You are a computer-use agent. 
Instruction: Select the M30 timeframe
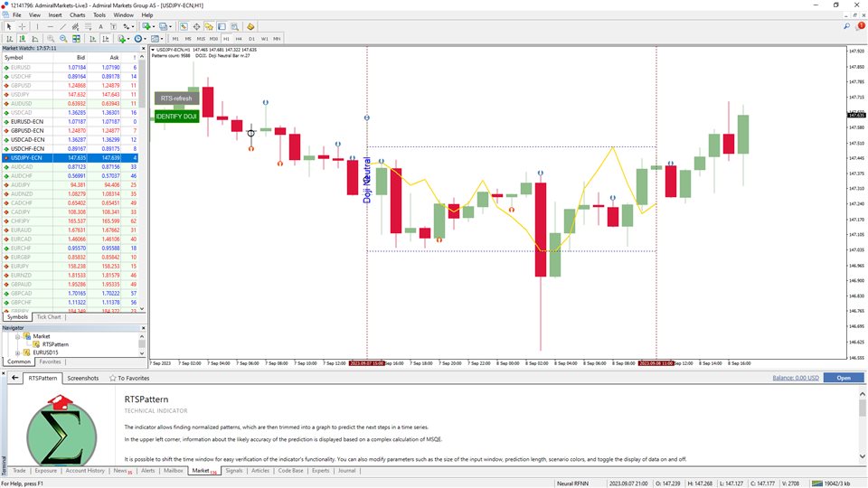click(x=213, y=39)
